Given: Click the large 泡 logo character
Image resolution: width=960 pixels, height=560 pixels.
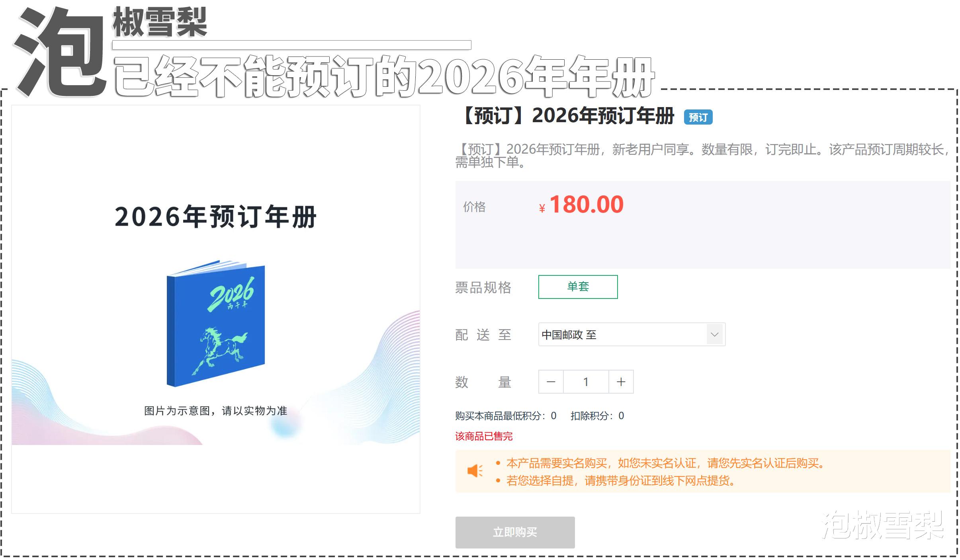Looking at the screenshot, I should pyautogui.click(x=60, y=52).
